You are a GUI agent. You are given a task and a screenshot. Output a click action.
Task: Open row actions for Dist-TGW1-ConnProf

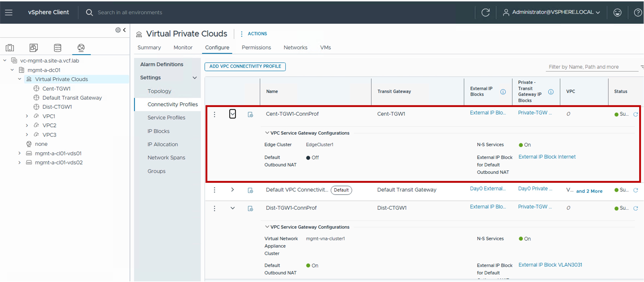[214, 208]
